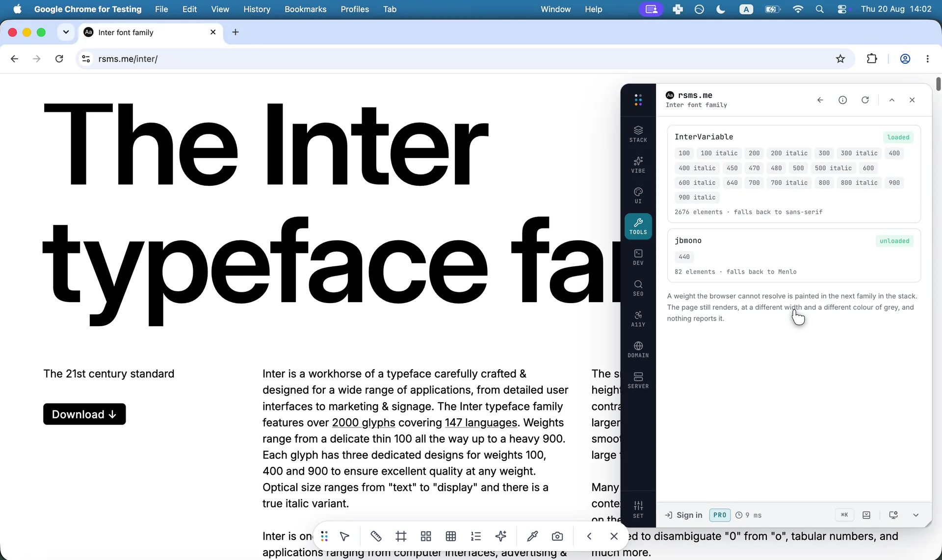942x560 pixels.
Task: Bookmark this page with the star
Action: [x=840, y=59]
